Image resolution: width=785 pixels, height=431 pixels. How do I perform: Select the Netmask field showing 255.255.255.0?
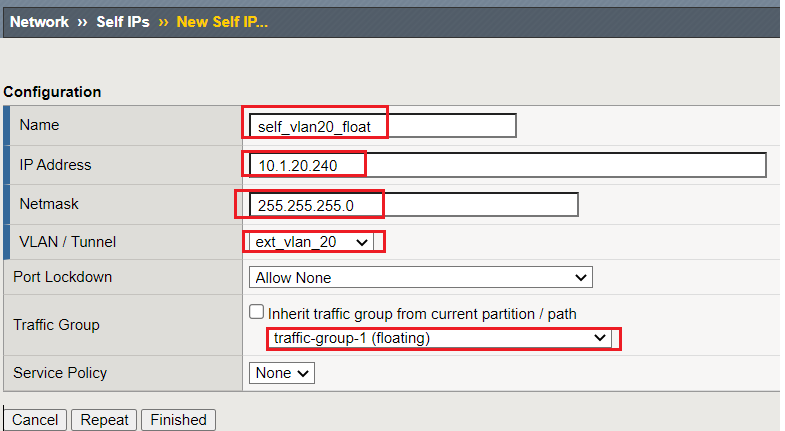tap(414, 204)
